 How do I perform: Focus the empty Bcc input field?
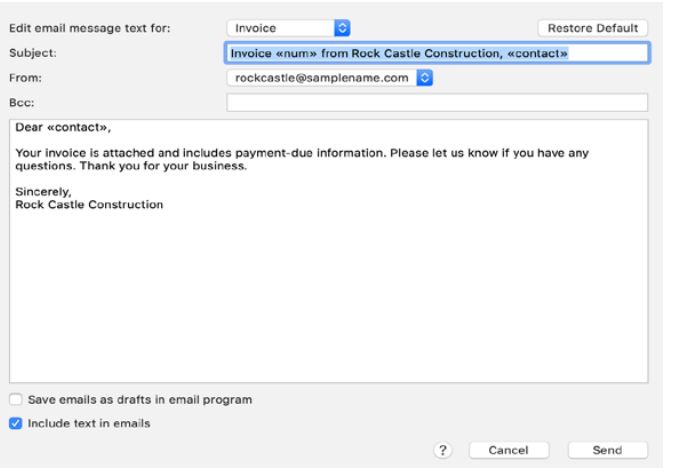tap(437, 101)
